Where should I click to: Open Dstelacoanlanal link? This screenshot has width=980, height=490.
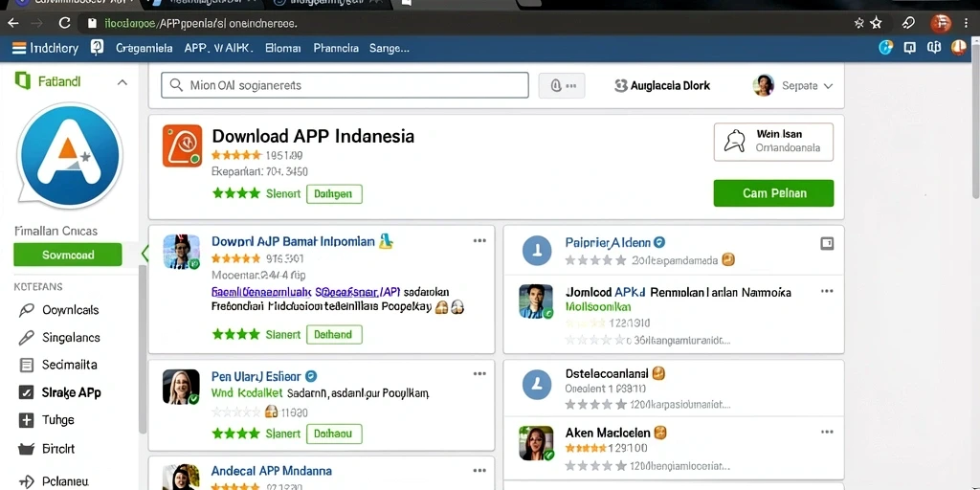(x=606, y=374)
